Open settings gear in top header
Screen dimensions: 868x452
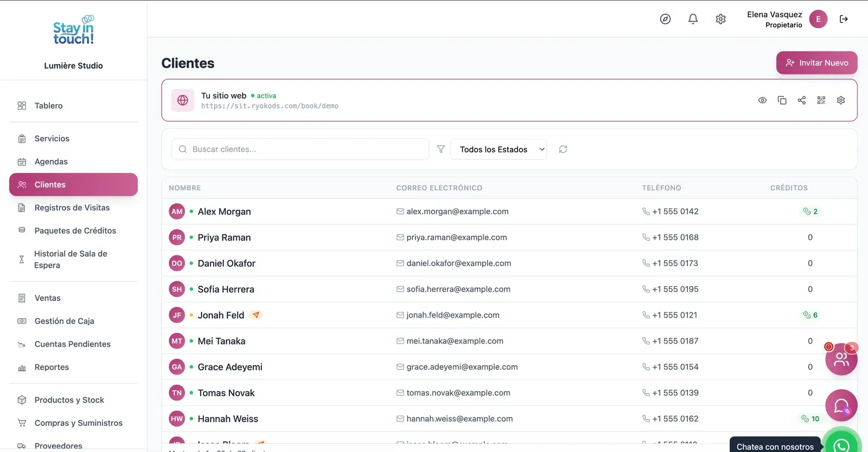pyautogui.click(x=720, y=19)
